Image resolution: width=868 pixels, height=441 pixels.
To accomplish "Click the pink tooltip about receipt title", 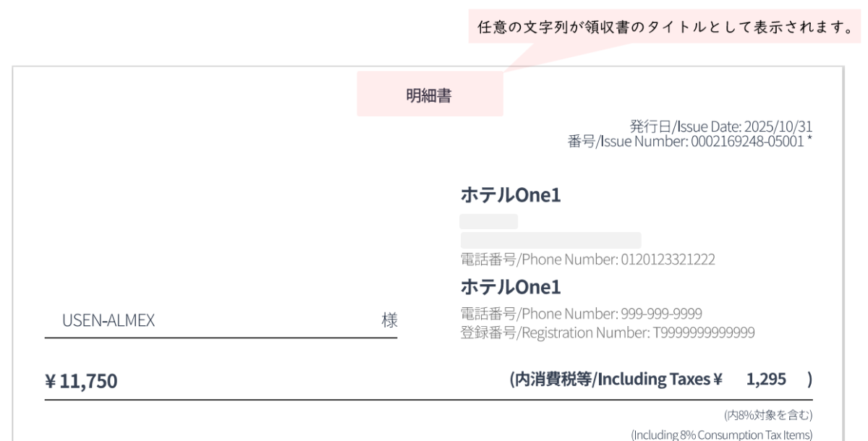I will 663,30.
